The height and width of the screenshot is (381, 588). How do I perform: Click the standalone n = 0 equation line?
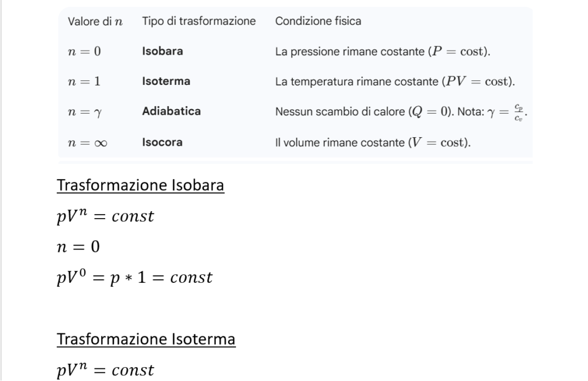[x=79, y=247]
